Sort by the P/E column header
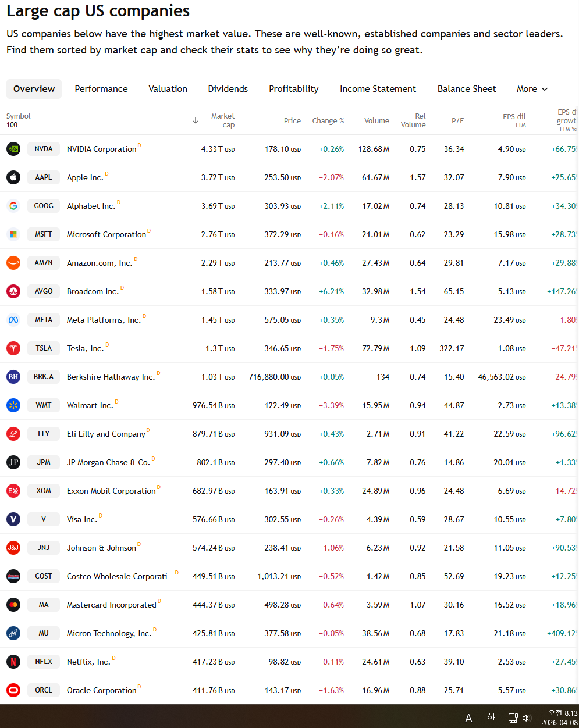 458,121
